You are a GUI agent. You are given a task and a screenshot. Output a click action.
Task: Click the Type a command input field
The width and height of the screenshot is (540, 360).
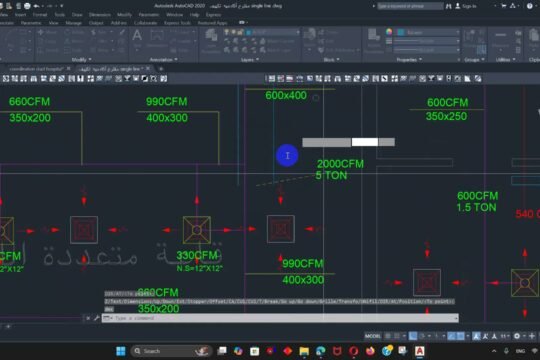point(280,318)
